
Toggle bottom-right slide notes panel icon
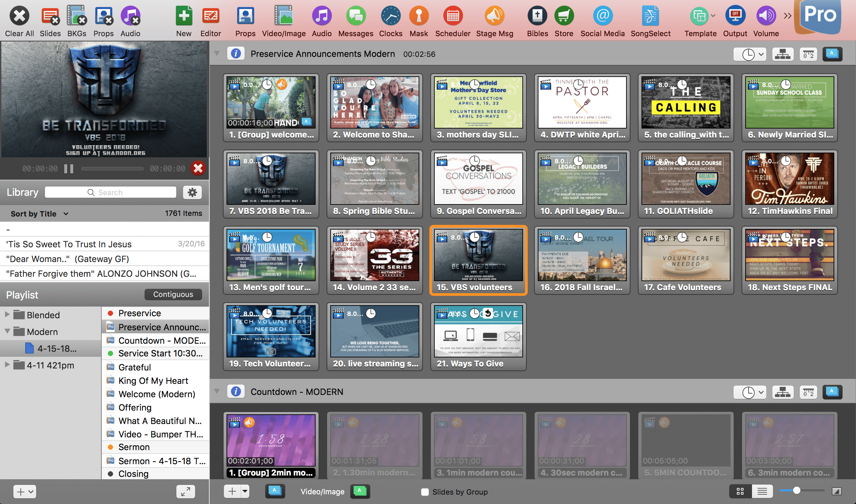836,491
